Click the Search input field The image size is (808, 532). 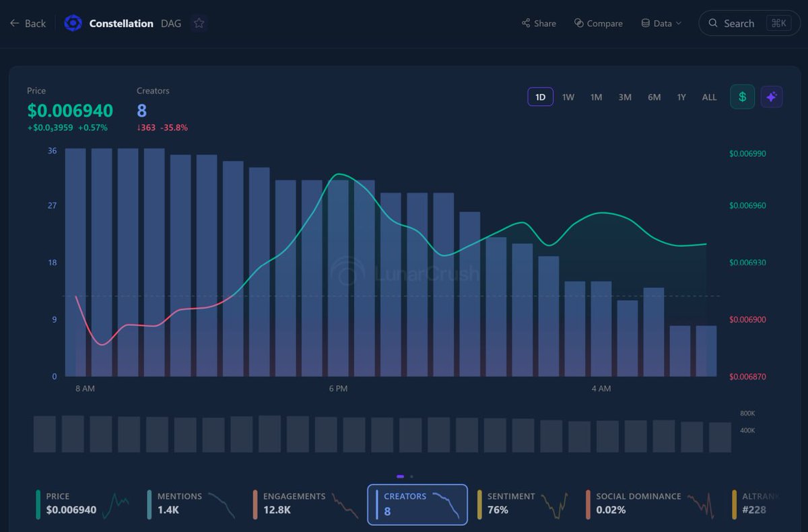click(x=749, y=23)
